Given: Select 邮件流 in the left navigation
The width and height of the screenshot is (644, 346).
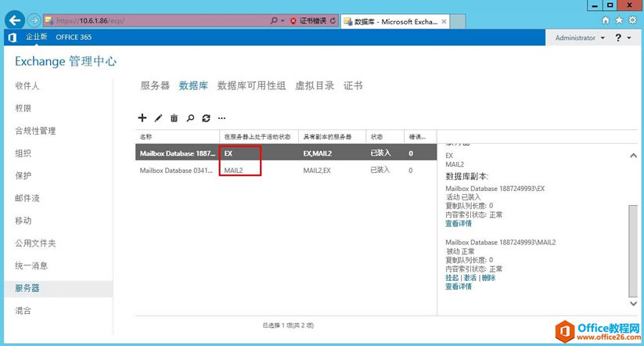Looking at the screenshot, I should 28,199.
